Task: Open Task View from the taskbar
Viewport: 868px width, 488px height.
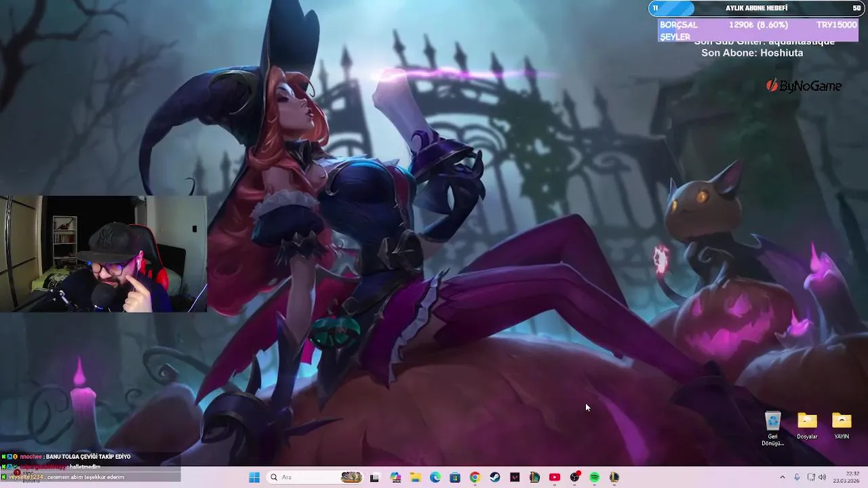Action: pyautogui.click(x=374, y=477)
